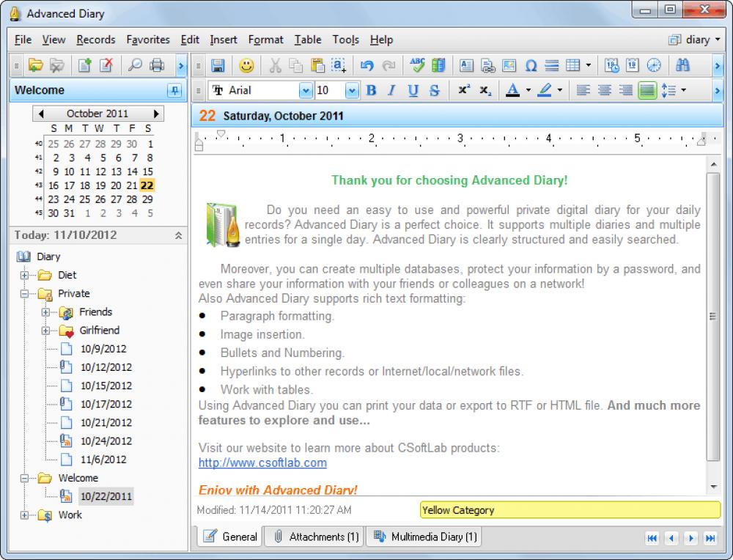
Task: Delete the current record
Action: [106, 65]
